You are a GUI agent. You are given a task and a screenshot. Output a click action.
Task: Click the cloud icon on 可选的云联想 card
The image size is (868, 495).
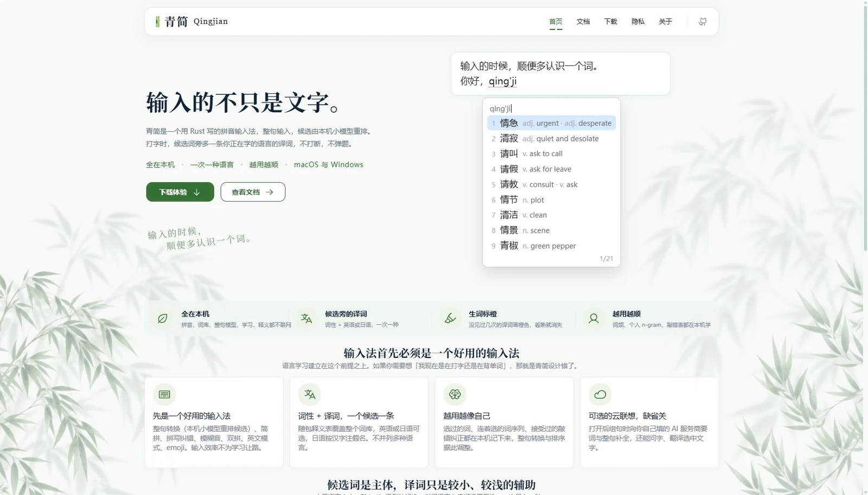pyautogui.click(x=600, y=394)
